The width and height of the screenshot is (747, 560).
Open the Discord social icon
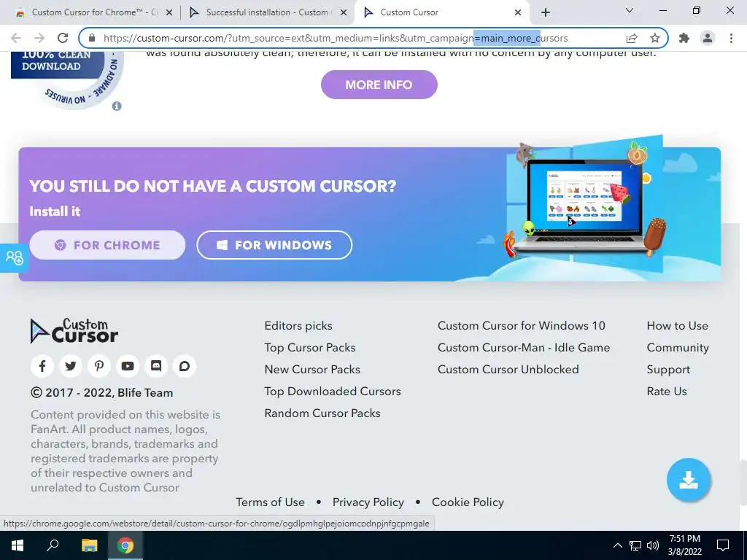coord(156,366)
